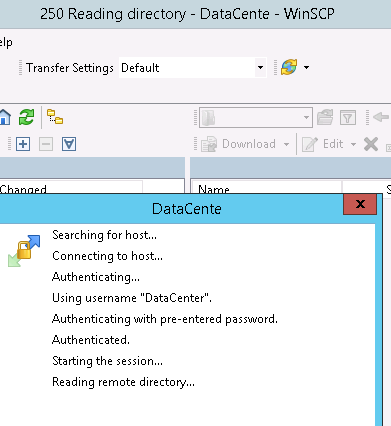
Task: Click the remote filter funnel icon
Action: pos(348,117)
